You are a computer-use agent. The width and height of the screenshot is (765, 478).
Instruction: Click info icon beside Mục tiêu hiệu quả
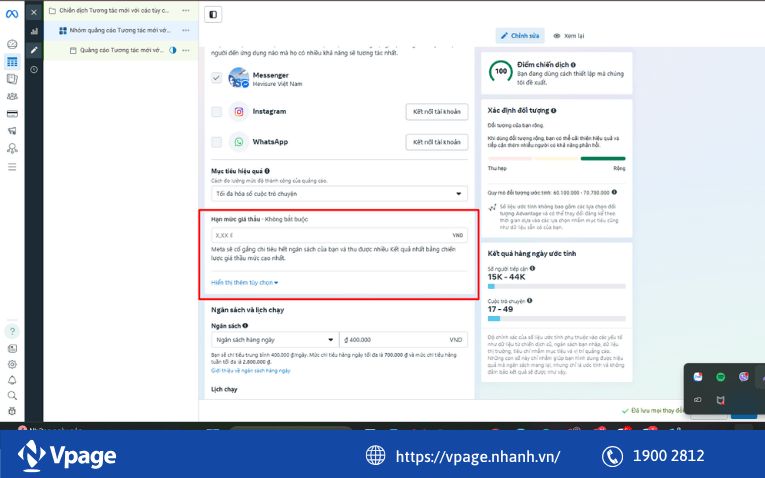tap(267, 171)
